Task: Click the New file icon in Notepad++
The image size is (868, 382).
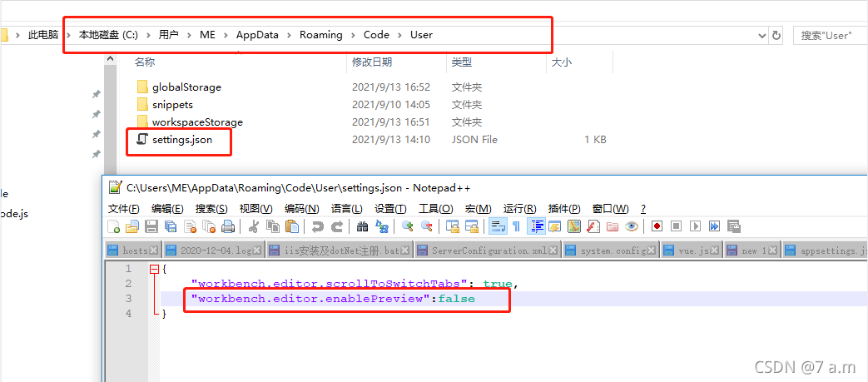Action: [113, 226]
